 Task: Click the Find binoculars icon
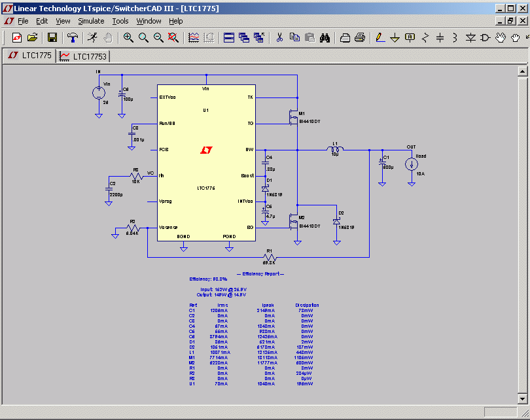(x=325, y=37)
